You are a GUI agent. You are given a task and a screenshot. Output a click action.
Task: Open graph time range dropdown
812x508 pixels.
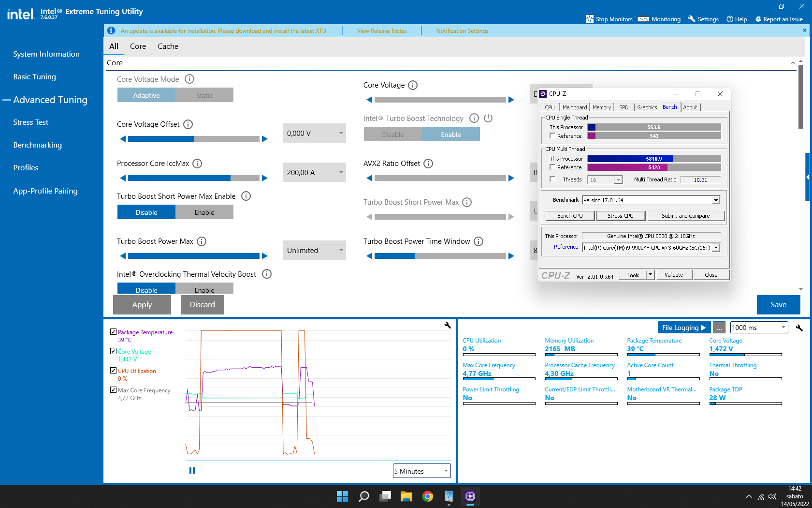coord(422,471)
